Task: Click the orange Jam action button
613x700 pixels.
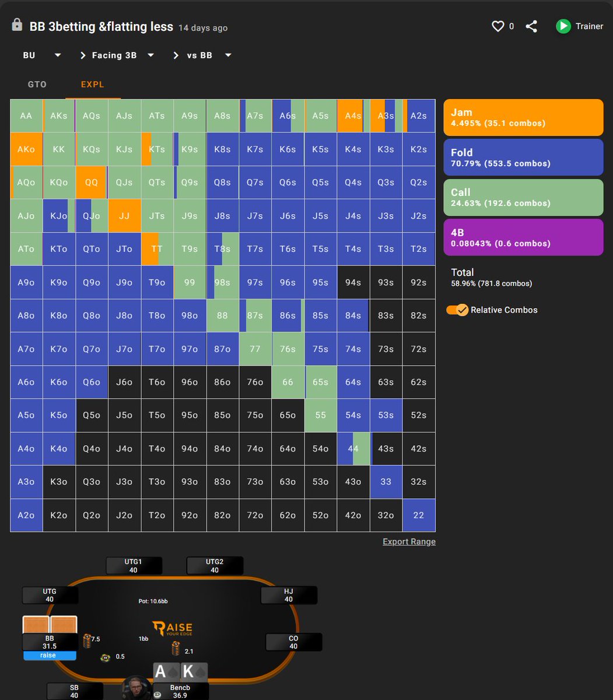Action: 523,117
